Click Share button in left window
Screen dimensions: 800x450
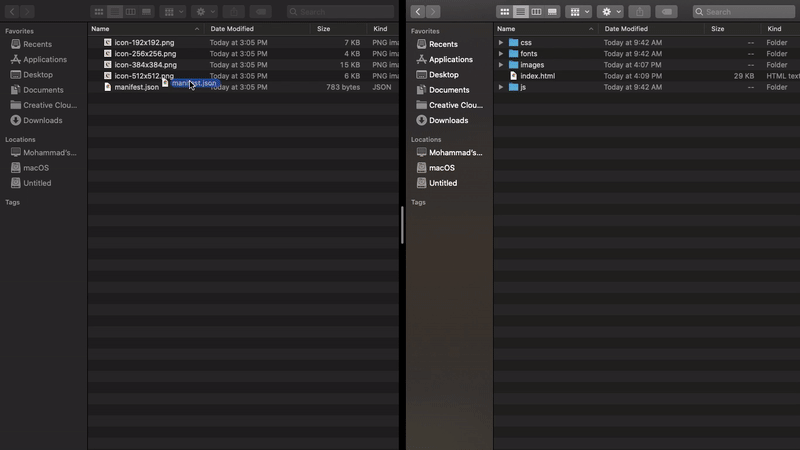tap(234, 12)
